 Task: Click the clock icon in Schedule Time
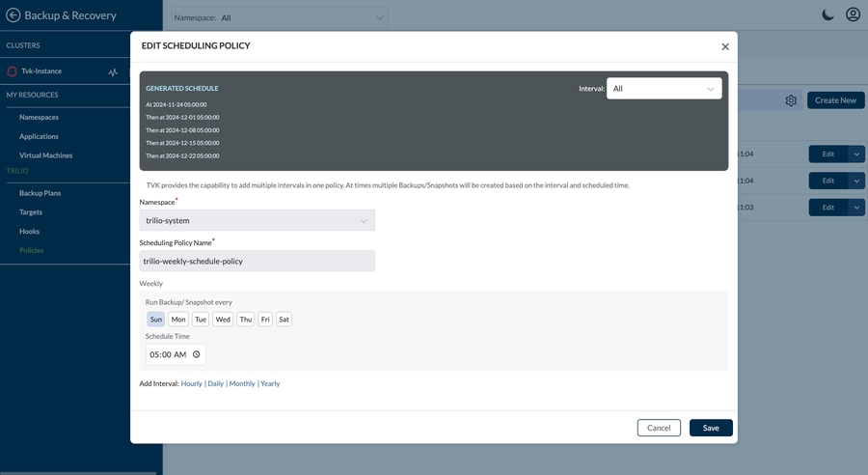[197, 354]
